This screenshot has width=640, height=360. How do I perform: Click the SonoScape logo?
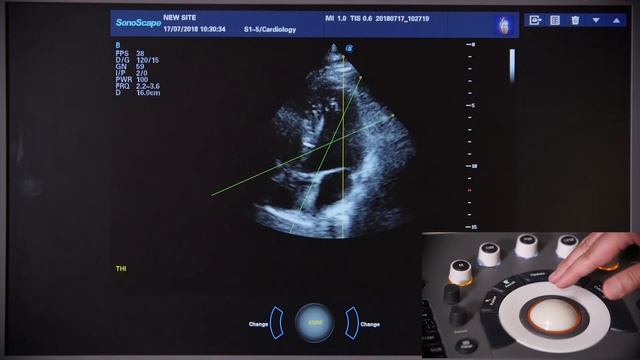click(x=138, y=23)
